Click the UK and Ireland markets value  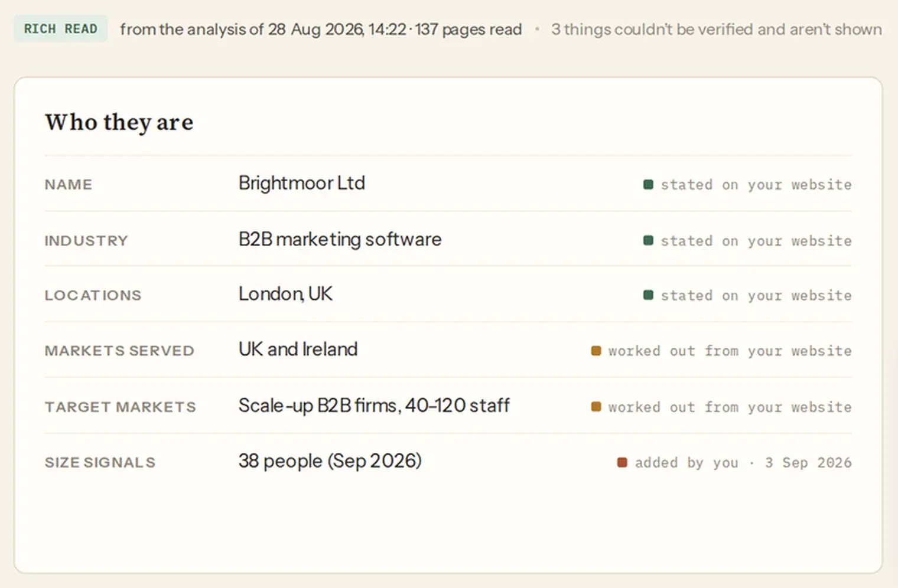298,349
